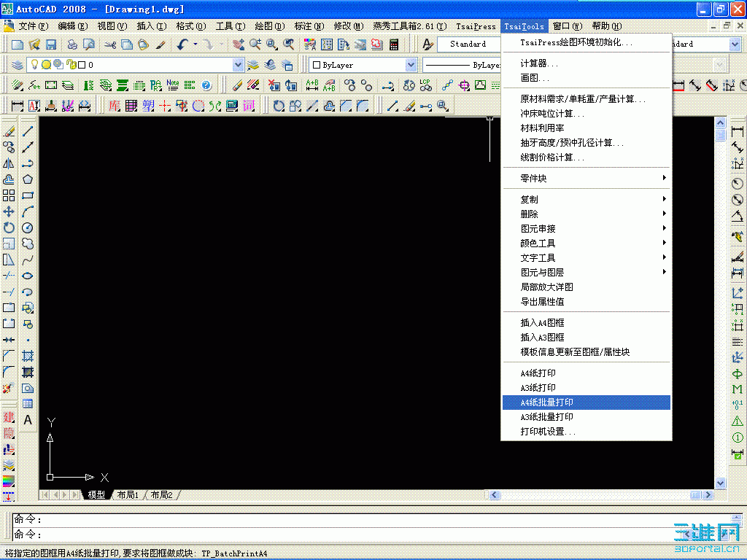Expand the 颜色工具 submenu
Image resolution: width=747 pixels, height=560 pixels.
(x=587, y=244)
